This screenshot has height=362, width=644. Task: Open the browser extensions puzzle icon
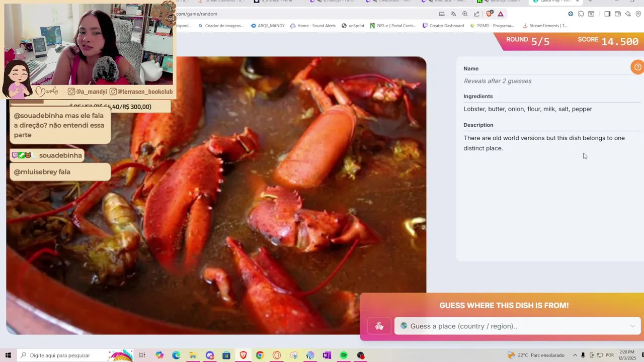click(x=581, y=14)
